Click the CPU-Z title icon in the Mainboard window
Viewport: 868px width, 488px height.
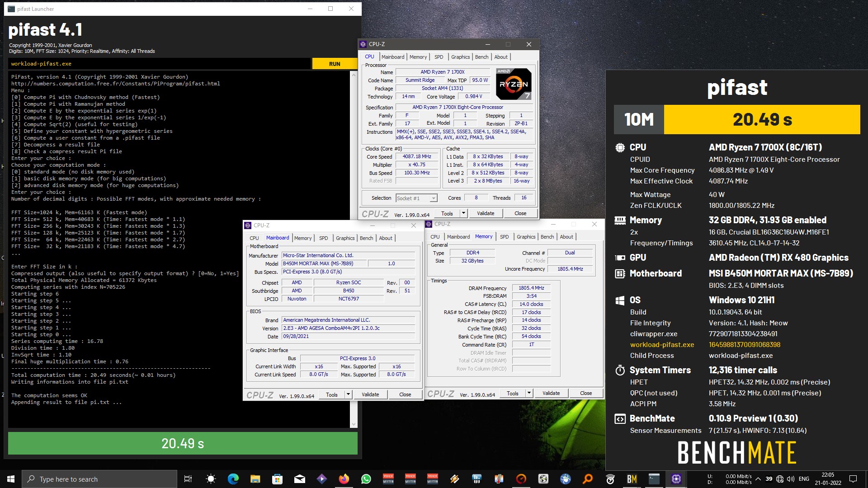click(x=248, y=225)
